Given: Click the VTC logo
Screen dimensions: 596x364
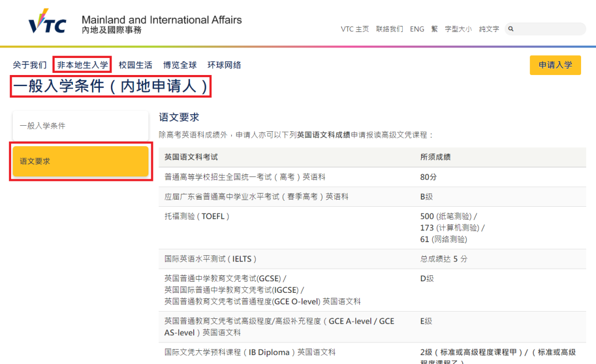Looking at the screenshot, I should click(47, 24).
